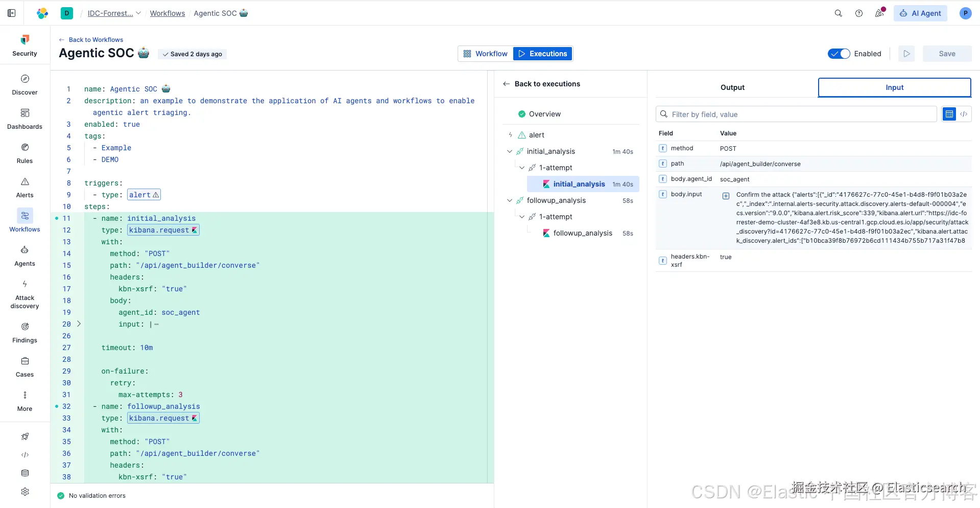The image size is (980, 508).
Task: Click the Elastic logo icon
Action: [42, 13]
